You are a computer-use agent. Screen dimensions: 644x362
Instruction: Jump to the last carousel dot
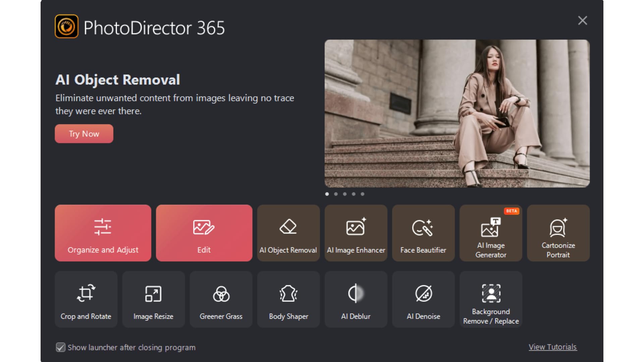(362, 194)
